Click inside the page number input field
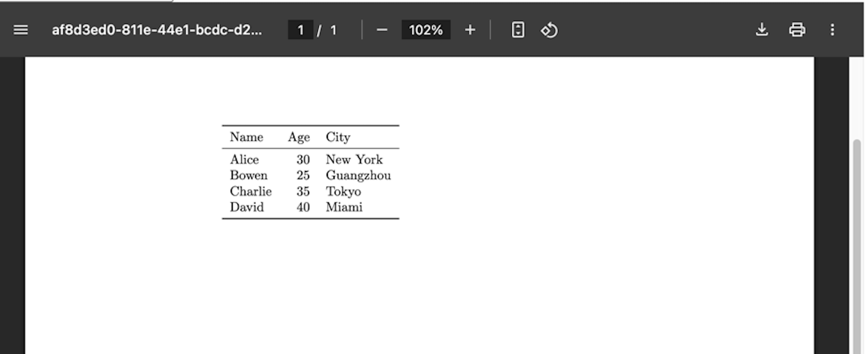 click(301, 30)
